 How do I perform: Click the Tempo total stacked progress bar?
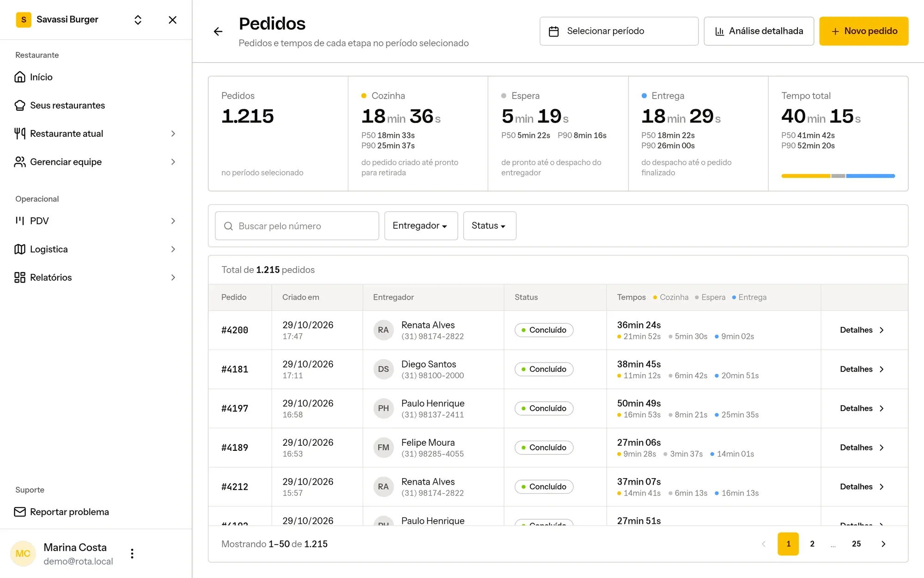coord(838,176)
